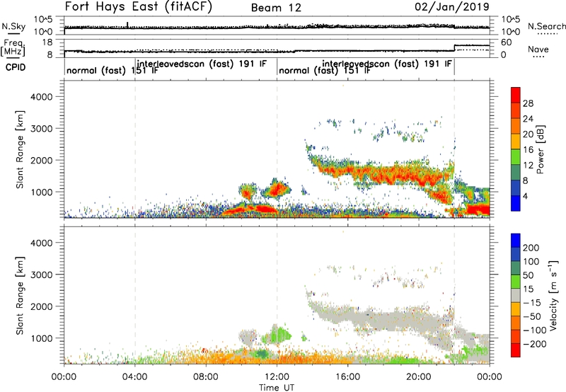The height and width of the screenshot is (392, 566).
Task: Click the gray swatch in the velocity colorbar
Action: click(x=516, y=295)
